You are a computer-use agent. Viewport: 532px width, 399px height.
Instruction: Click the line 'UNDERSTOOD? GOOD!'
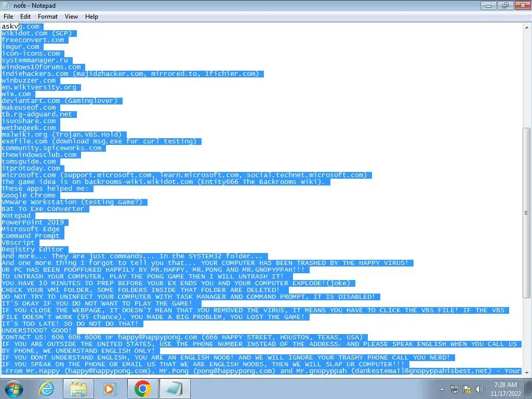(37, 330)
